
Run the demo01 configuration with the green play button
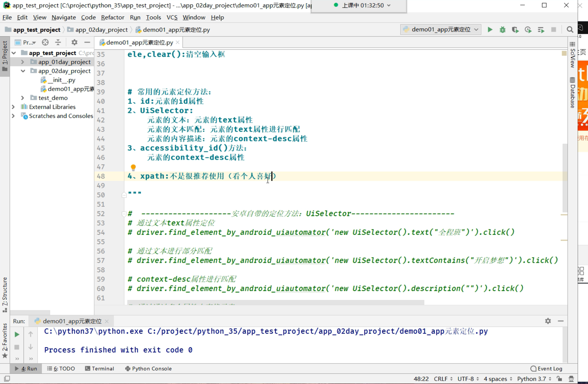490,30
